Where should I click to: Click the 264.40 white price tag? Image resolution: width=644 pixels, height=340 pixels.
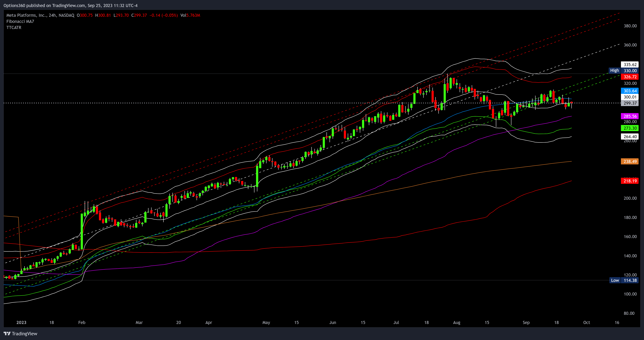point(630,136)
